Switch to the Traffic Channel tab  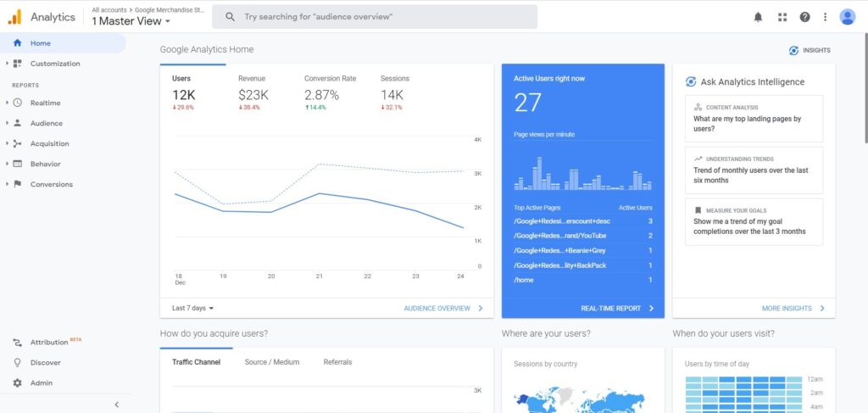[x=196, y=362]
